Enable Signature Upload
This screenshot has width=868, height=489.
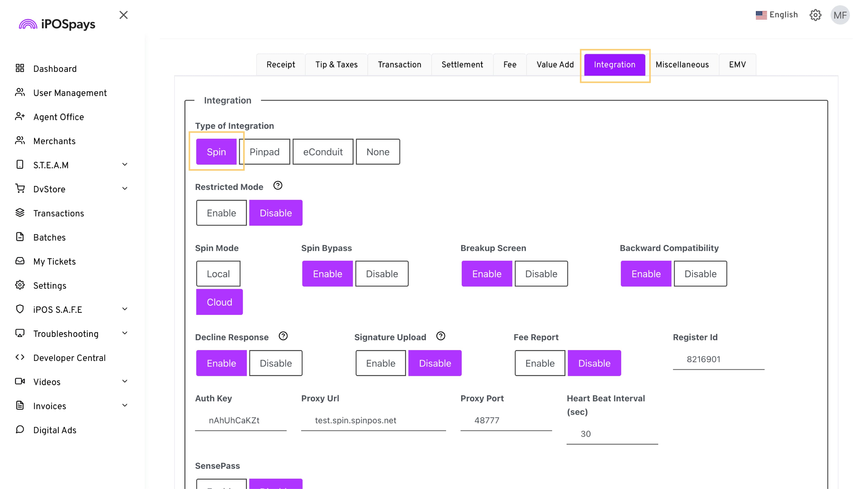[381, 363]
